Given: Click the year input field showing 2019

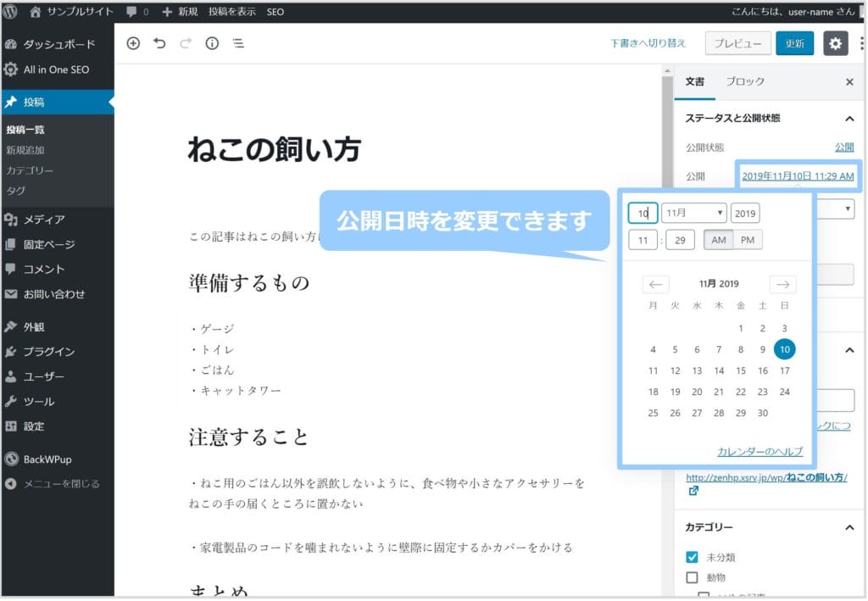Looking at the screenshot, I should coord(745,214).
